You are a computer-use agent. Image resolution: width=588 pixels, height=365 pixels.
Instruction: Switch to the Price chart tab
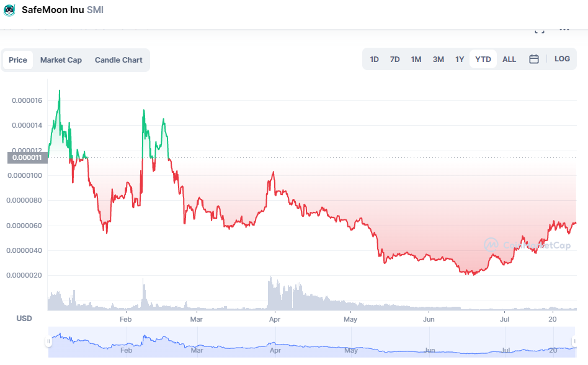pyautogui.click(x=18, y=60)
